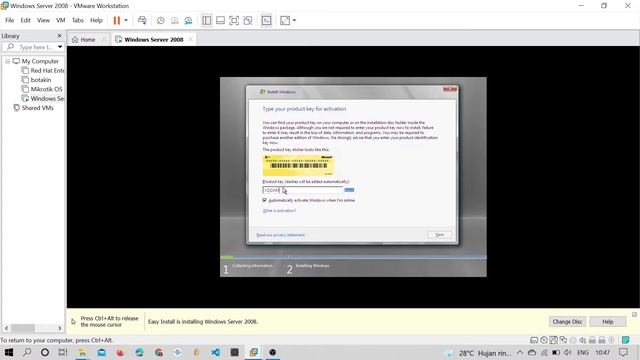This screenshot has height=360, width=640.
Task: Click the system volume tray icon
Action: (x=567, y=352)
